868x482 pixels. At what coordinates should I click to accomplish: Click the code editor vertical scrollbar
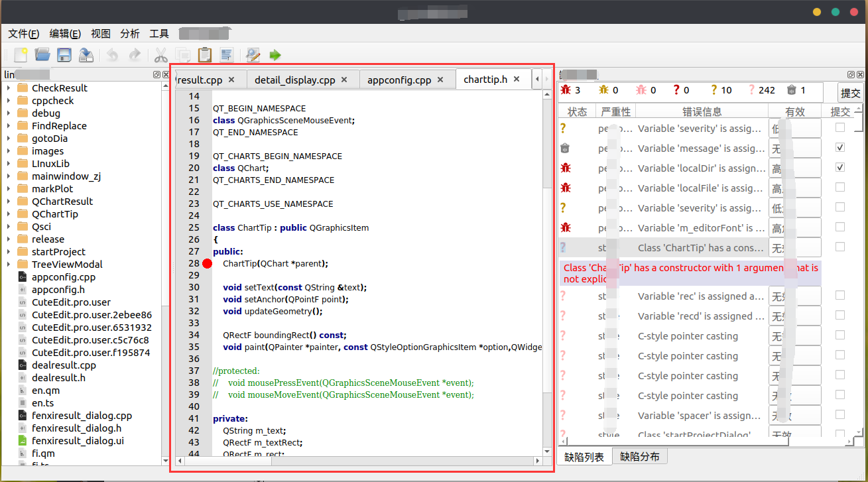point(547,272)
